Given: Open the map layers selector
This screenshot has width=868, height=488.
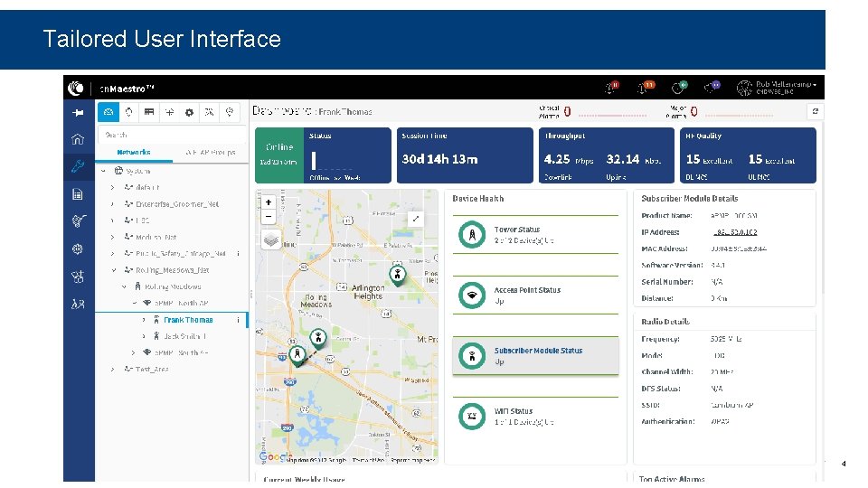Looking at the screenshot, I should [x=270, y=239].
